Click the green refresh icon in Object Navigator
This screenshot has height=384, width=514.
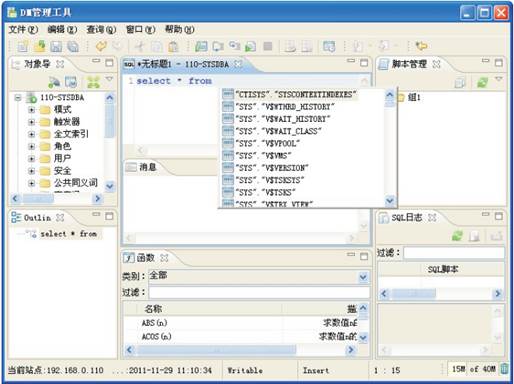coord(93,82)
